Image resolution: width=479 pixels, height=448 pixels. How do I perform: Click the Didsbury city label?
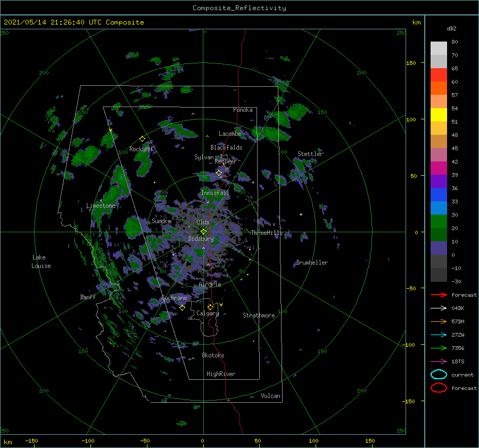(x=201, y=239)
